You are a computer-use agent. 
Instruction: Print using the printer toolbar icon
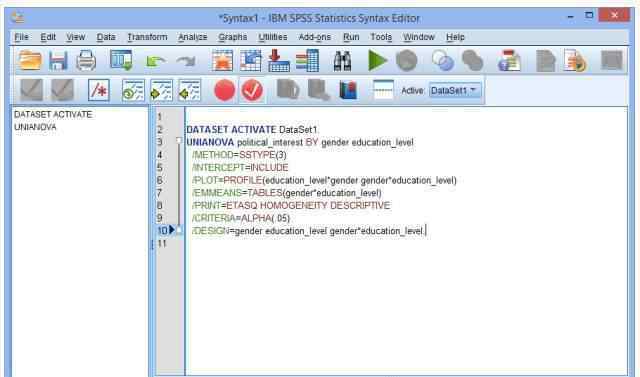click(86, 60)
